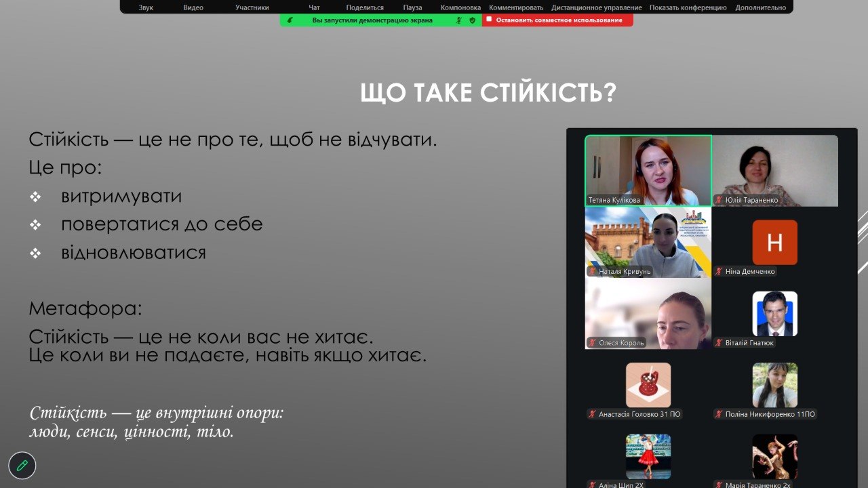Screen dimensions: 868x488
Task: Click the green pencil annotation button
Action: point(22,466)
